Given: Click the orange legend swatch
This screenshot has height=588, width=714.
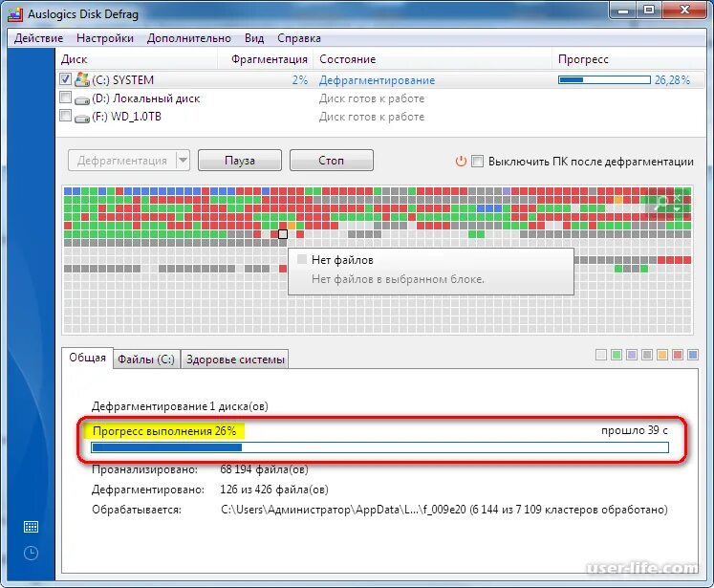Looking at the screenshot, I should tap(662, 355).
